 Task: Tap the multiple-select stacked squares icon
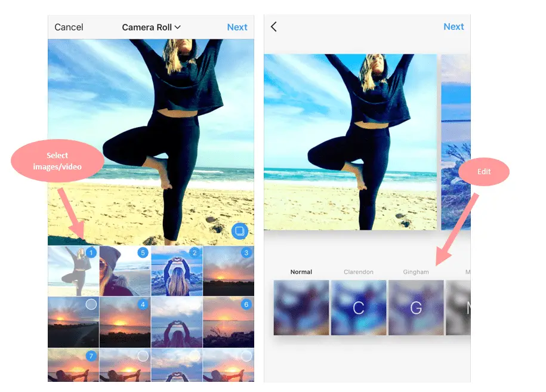click(x=240, y=231)
